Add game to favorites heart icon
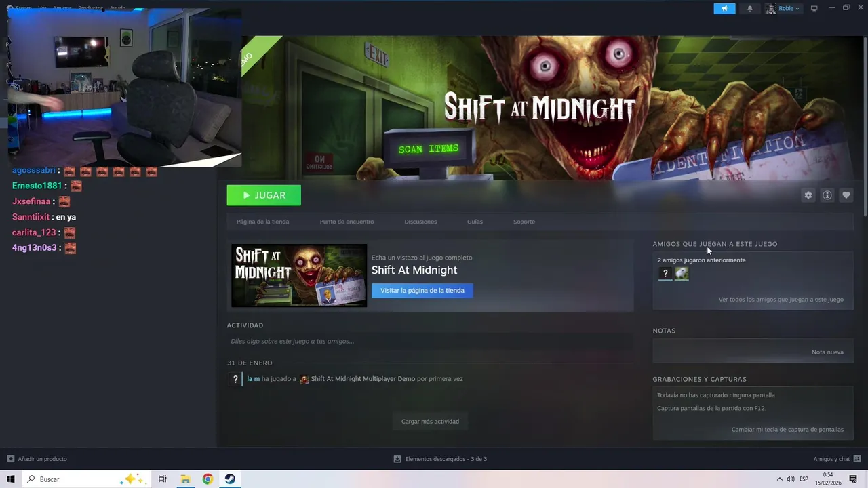The image size is (868, 488). (x=846, y=195)
